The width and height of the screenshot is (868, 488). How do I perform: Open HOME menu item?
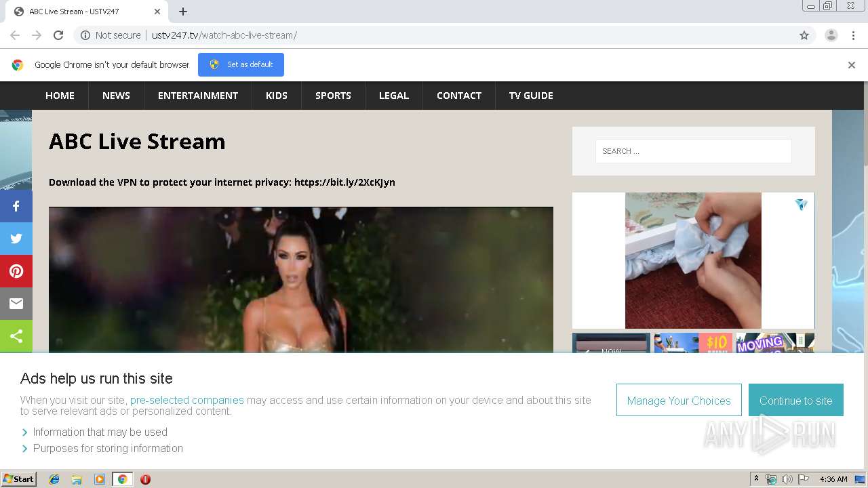click(60, 96)
